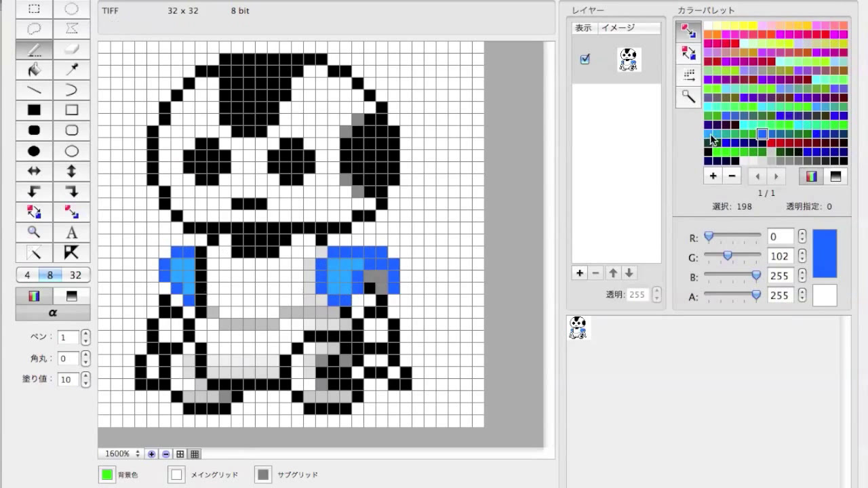The width and height of the screenshot is (868, 488).
Task: Select the straight line tool
Action: (x=34, y=89)
